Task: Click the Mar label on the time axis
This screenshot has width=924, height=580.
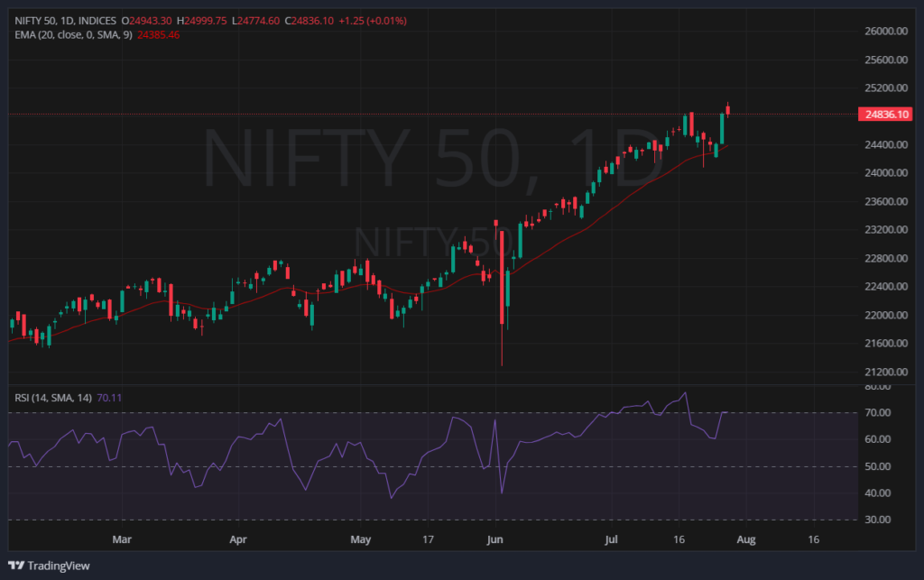Action: tap(122, 539)
